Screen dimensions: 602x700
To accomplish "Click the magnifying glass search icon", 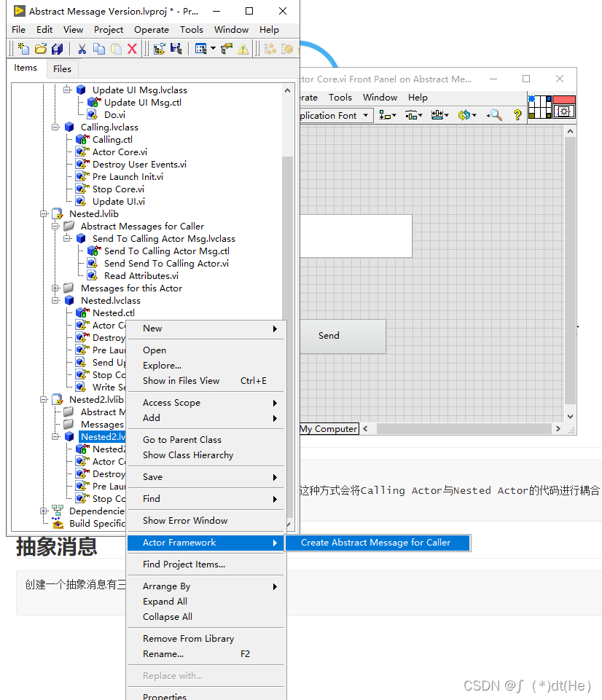I will pyautogui.click(x=495, y=116).
